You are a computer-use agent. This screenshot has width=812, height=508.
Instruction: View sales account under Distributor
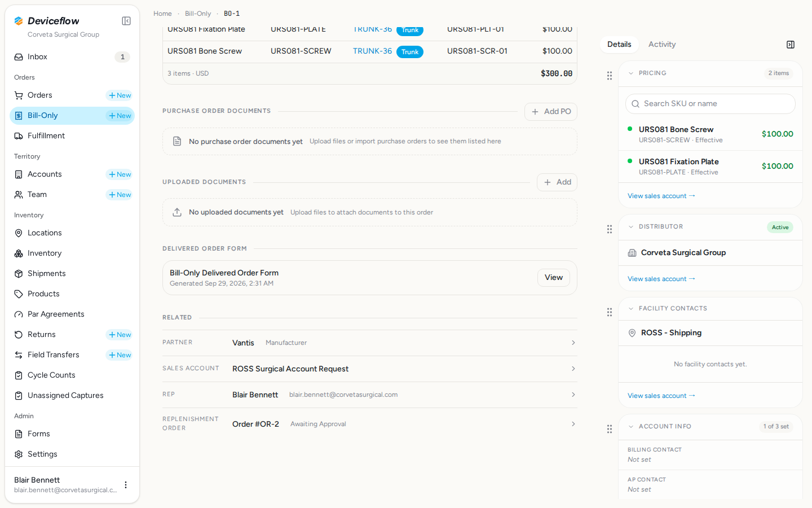click(661, 279)
